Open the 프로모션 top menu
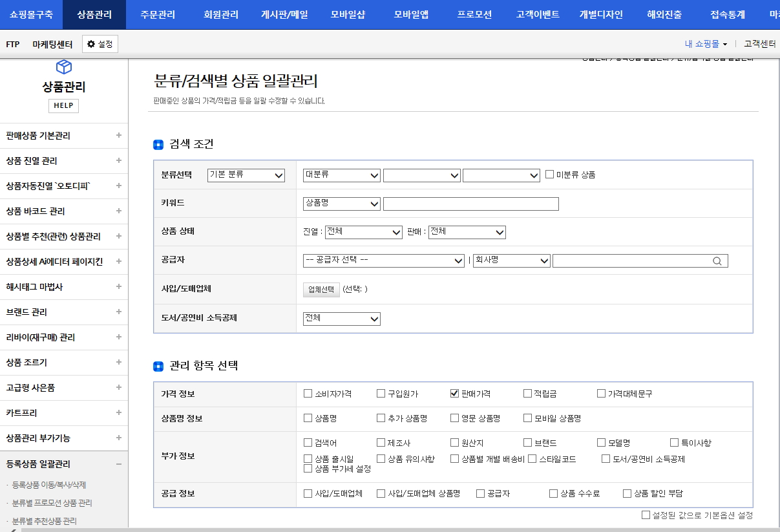The width and height of the screenshot is (780, 532). click(x=474, y=14)
